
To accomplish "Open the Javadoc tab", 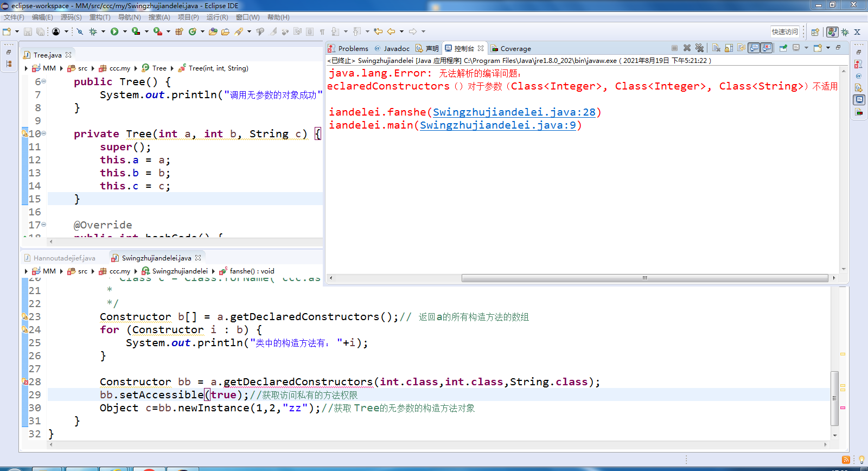I will tap(392, 48).
